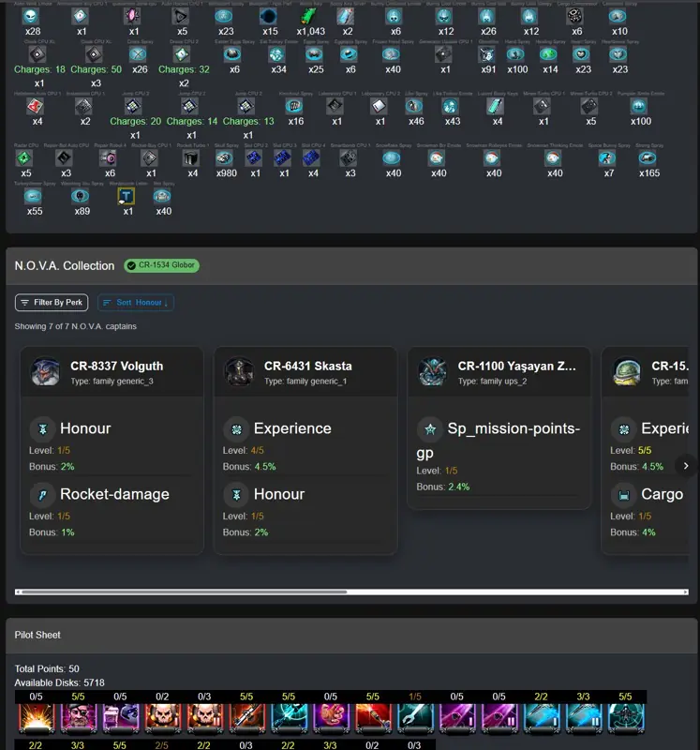Click the CR-1534 Globor green badge
The image size is (700, 750).
tap(161, 265)
